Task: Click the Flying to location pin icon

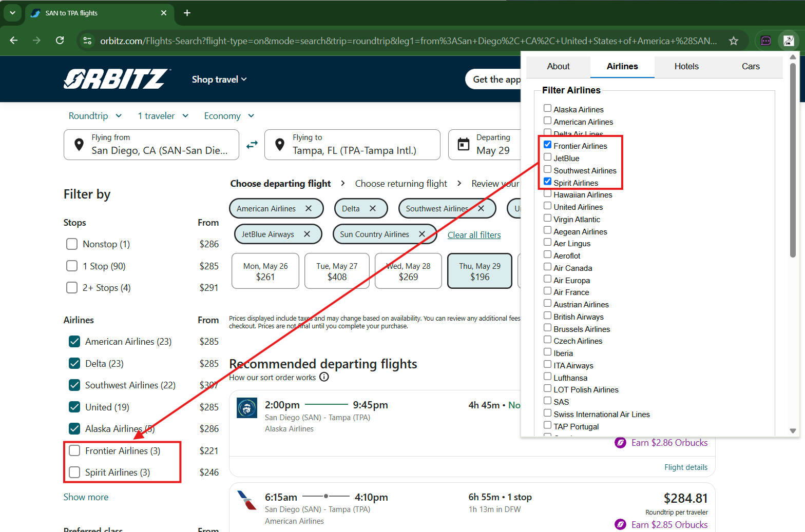Action: point(280,145)
